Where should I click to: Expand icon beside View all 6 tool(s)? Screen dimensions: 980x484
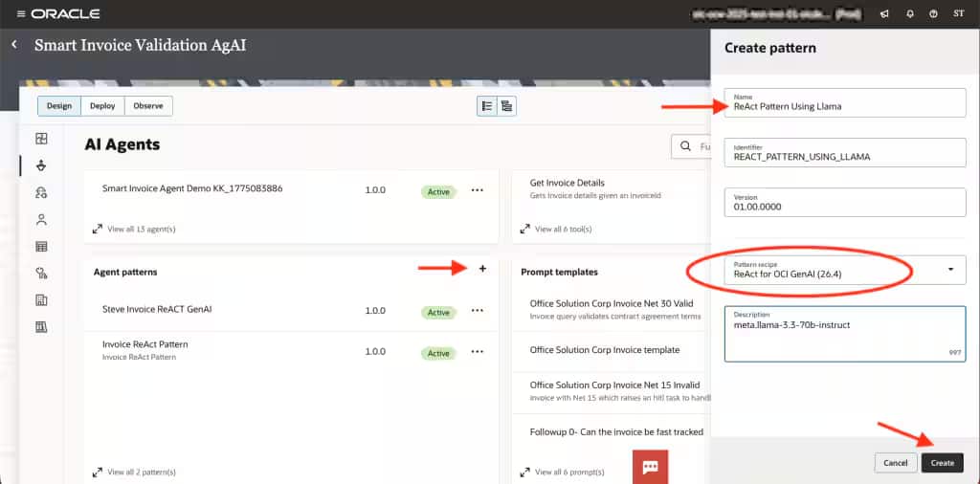(x=525, y=230)
